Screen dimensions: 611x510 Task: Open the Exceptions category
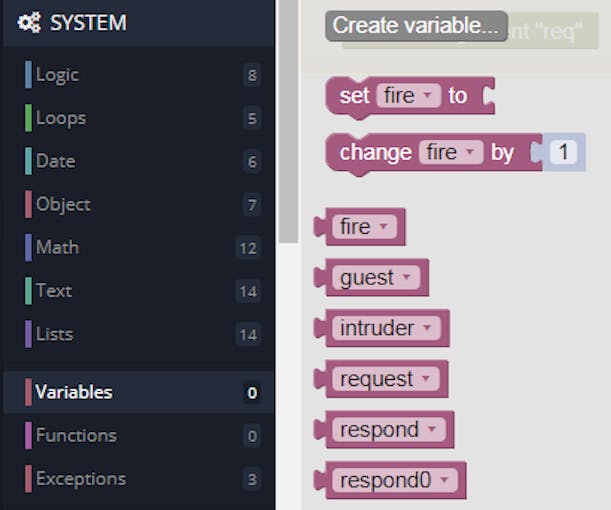[81, 479]
